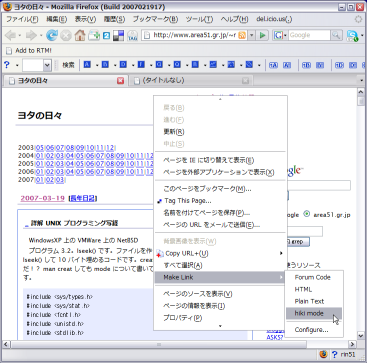
Task: Click the search magnifier icon
Action: (336, 35)
